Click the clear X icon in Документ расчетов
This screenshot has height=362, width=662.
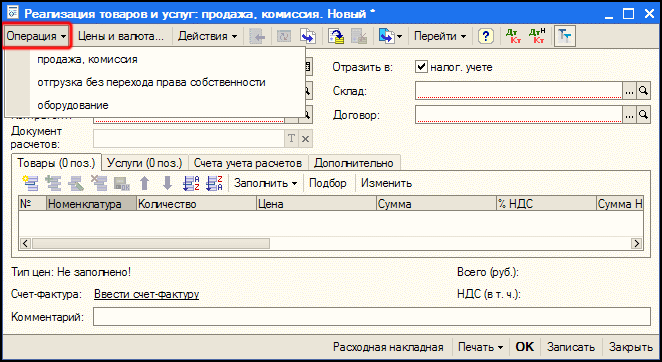click(x=306, y=139)
